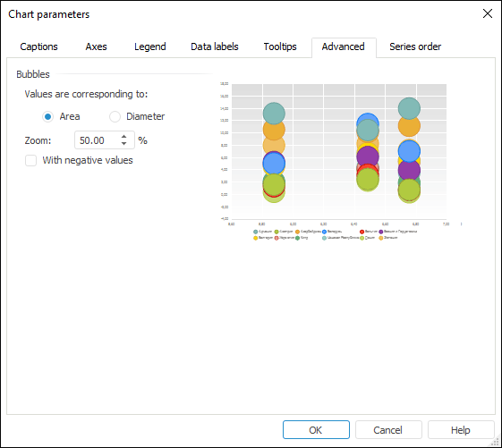This screenshot has width=502, height=448.
Task: Increase Zoom value with up arrow
Action: (x=123, y=136)
